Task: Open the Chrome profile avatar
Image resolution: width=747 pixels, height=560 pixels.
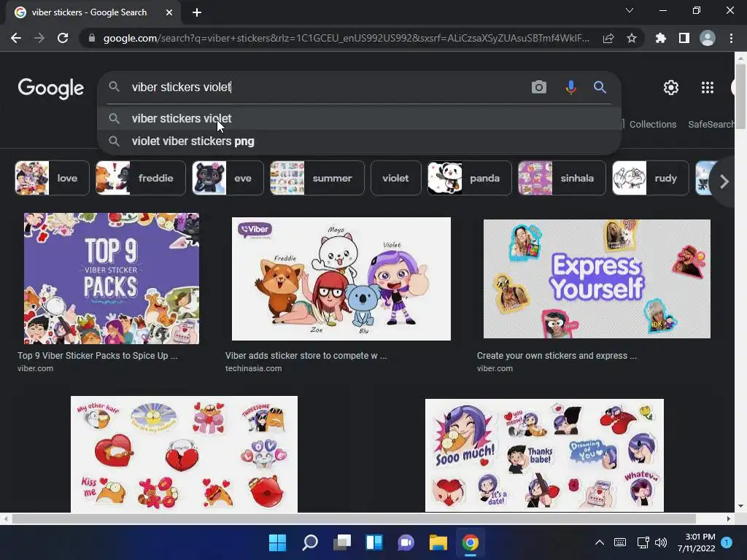Action: click(708, 38)
